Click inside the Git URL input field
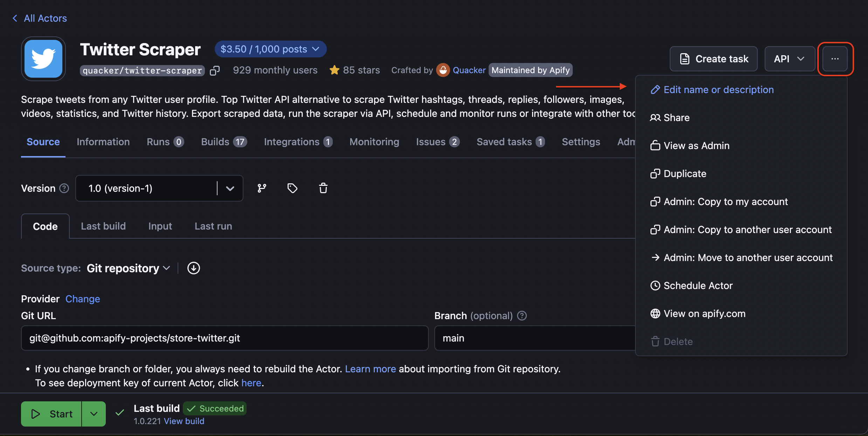This screenshot has width=868, height=436. [224, 338]
